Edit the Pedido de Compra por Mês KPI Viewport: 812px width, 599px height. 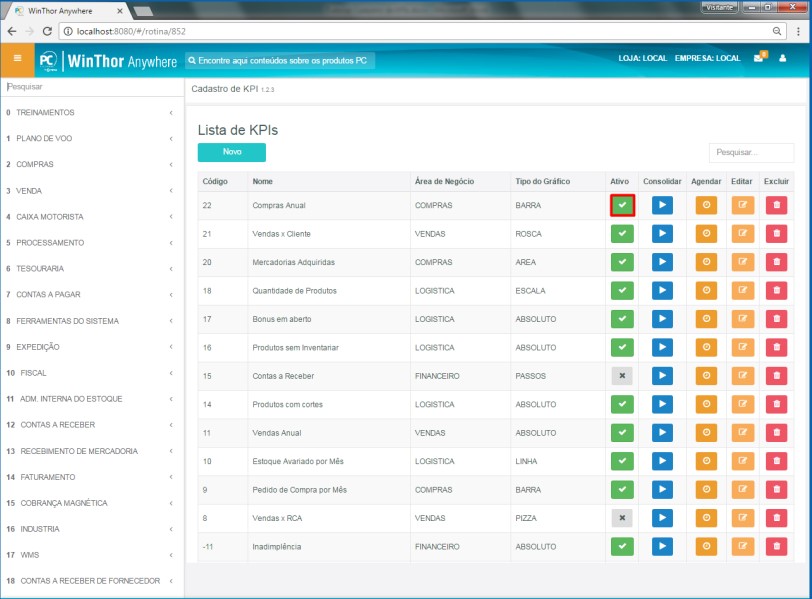click(x=743, y=490)
